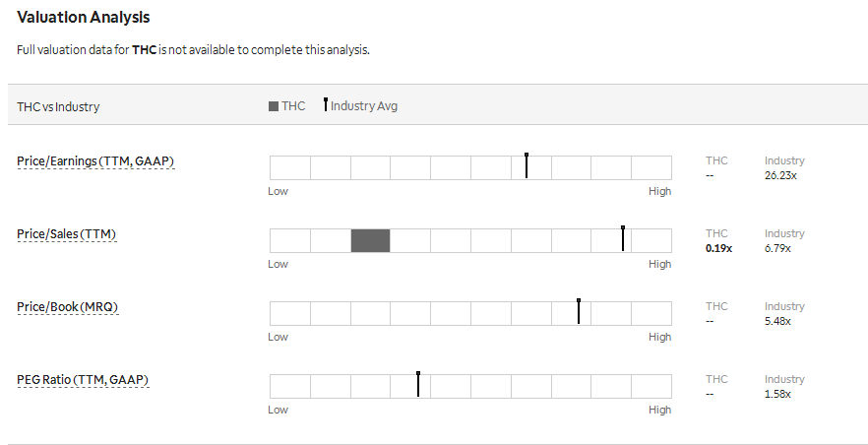Click the Price/Book (MRQ) term
868x445 pixels.
[68, 307]
